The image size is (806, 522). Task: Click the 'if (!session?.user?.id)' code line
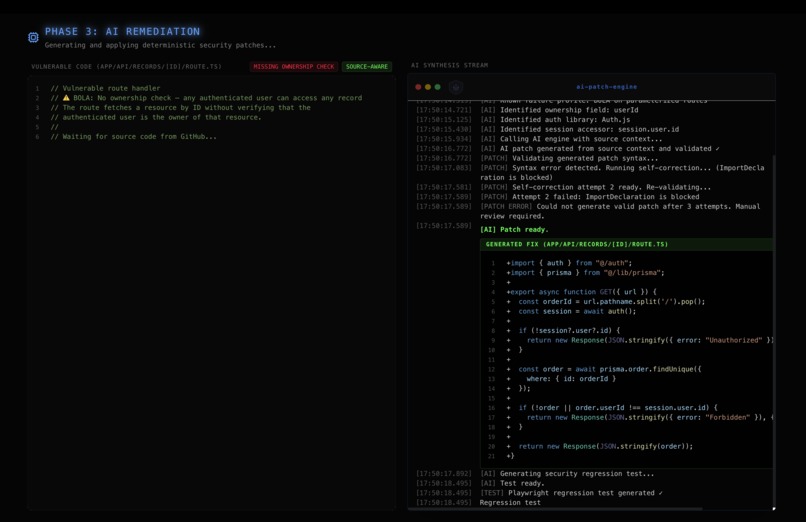click(x=563, y=330)
